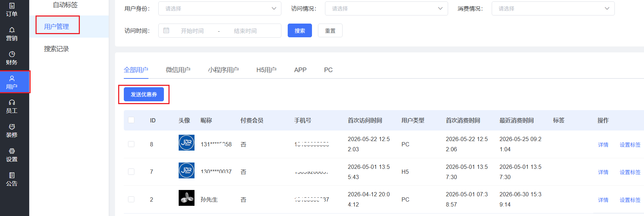Switch to APP tab

click(300, 70)
